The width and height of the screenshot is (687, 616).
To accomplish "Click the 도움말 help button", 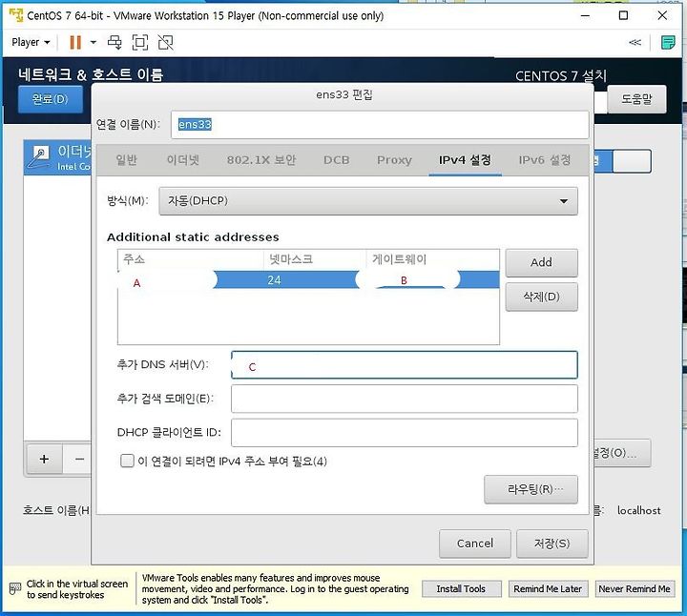I will (x=637, y=99).
